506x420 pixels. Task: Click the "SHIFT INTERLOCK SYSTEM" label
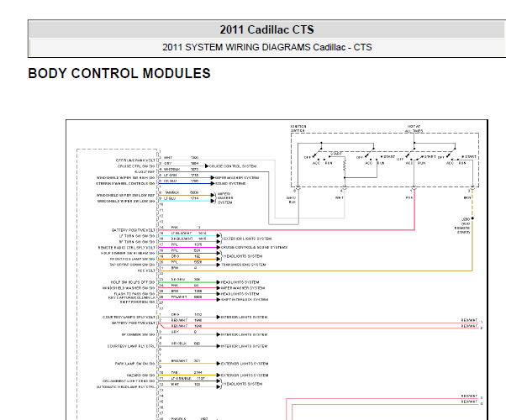tap(245, 300)
